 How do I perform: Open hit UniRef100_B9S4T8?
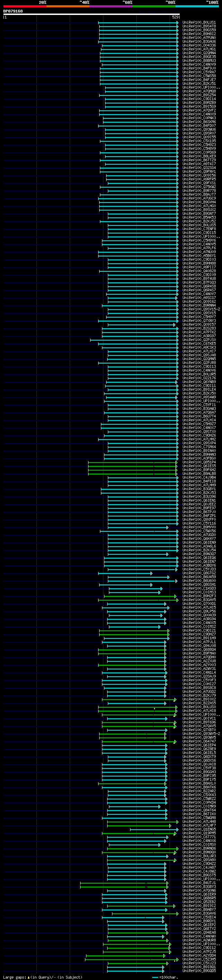pos(199,26)
